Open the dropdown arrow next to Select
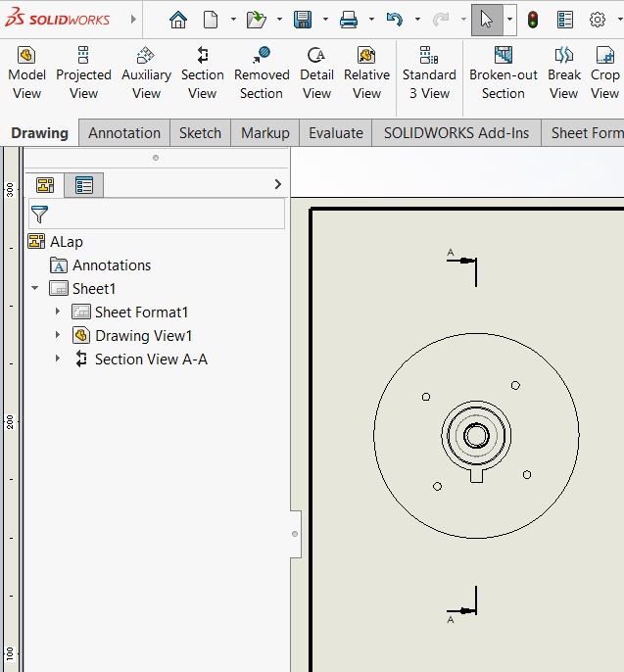 tap(509, 20)
